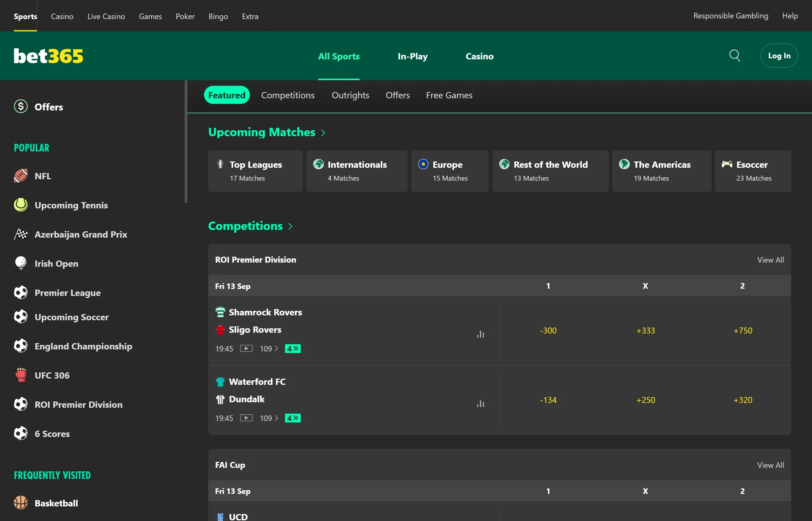Image resolution: width=812 pixels, height=521 pixels.
Task: Open stats chart icon for Waterford FC match
Action: point(481,404)
